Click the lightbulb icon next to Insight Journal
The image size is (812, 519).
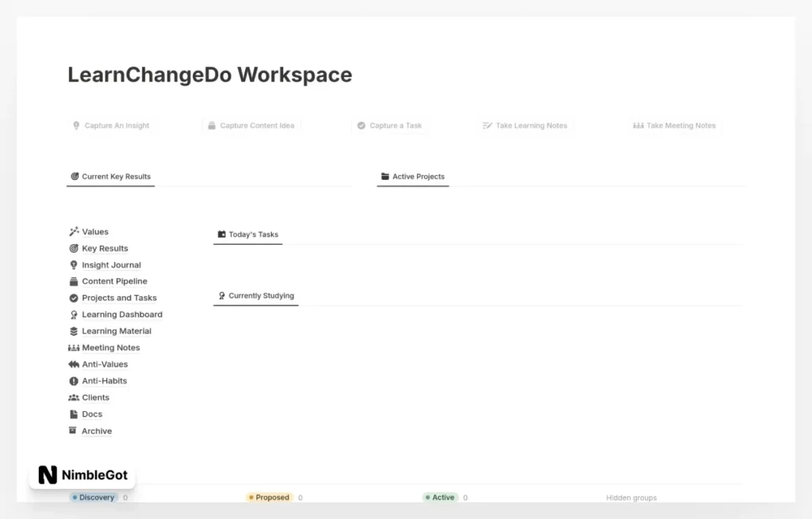click(73, 265)
